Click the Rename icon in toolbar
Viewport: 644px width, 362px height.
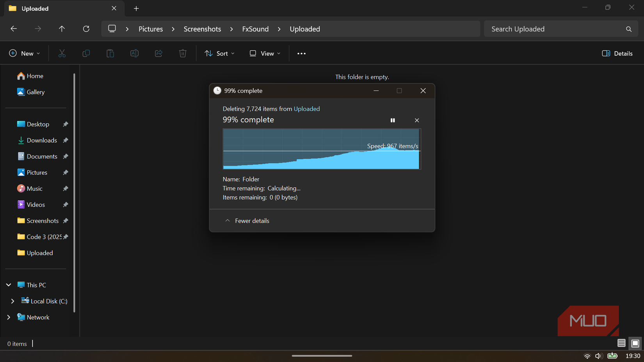pos(135,53)
